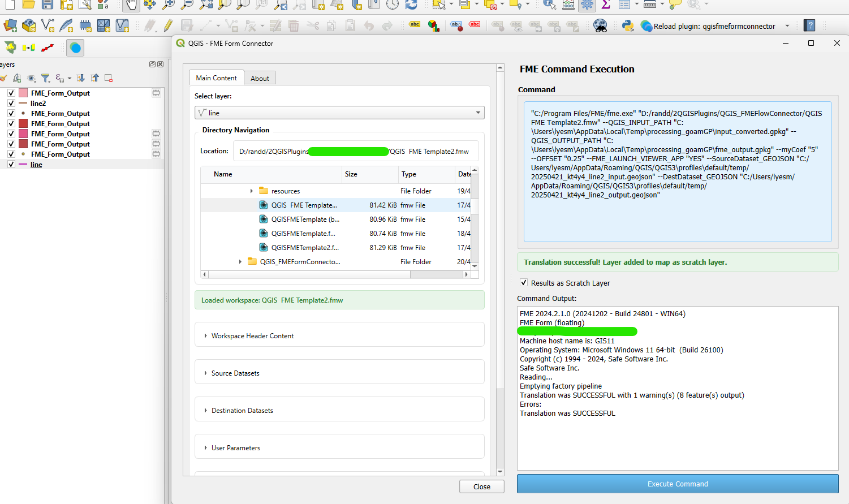Launch the FME Form Connector blue circle icon
This screenshot has height=504, width=849.
(x=75, y=48)
